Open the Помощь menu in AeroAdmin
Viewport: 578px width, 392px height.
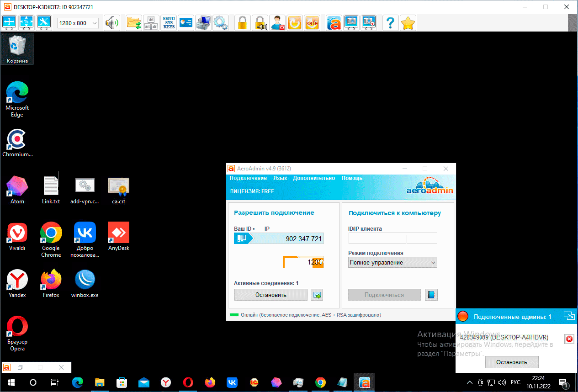pyautogui.click(x=352, y=178)
